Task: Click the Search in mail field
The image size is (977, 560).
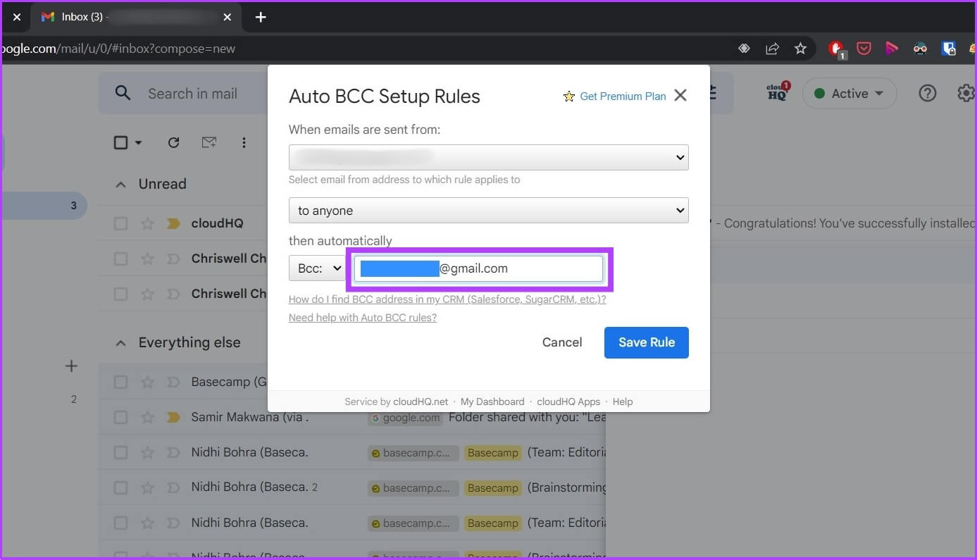Action: (x=192, y=94)
